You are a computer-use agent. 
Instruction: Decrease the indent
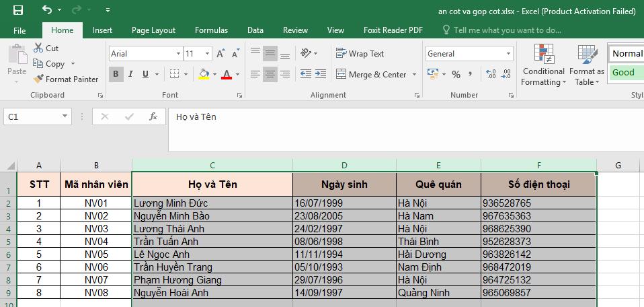[306, 74]
